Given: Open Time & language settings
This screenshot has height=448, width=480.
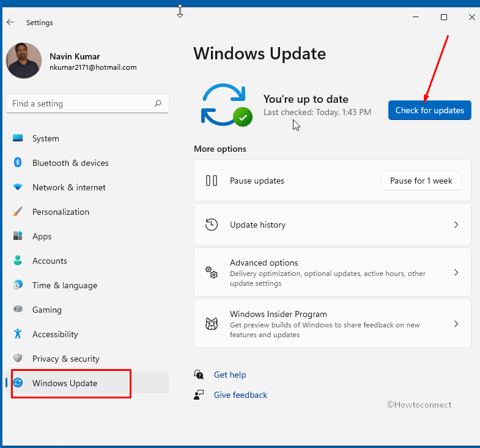Looking at the screenshot, I should click(x=64, y=285).
